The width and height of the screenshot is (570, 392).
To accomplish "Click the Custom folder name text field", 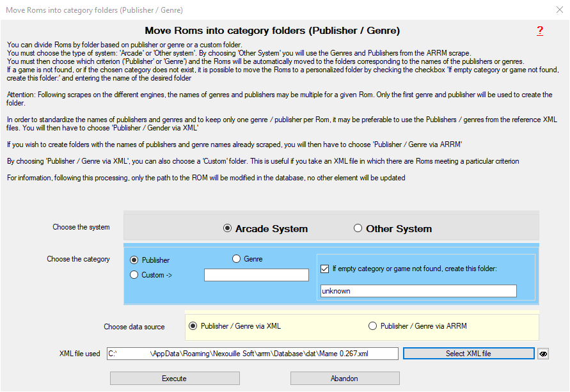I will (x=256, y=275).
